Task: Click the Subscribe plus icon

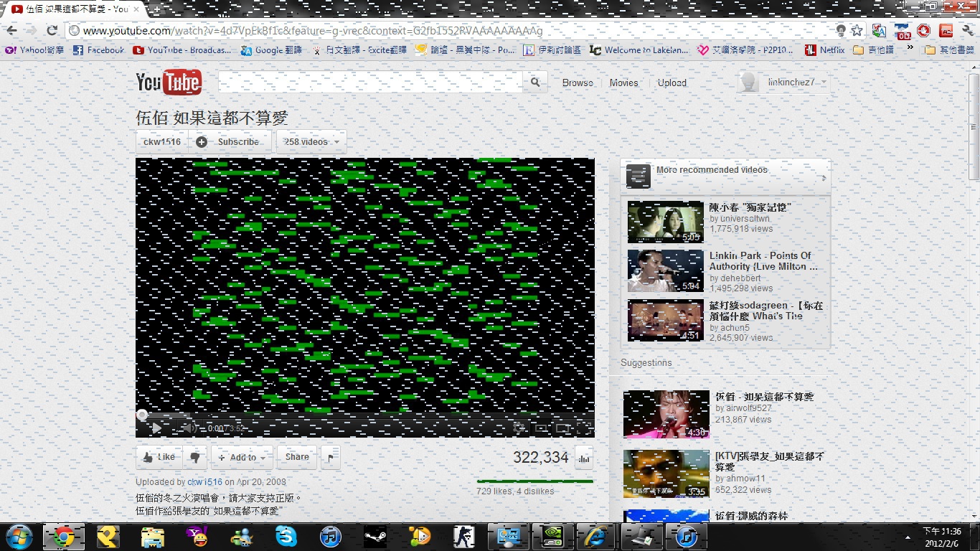Action: (x=202, y=142)
